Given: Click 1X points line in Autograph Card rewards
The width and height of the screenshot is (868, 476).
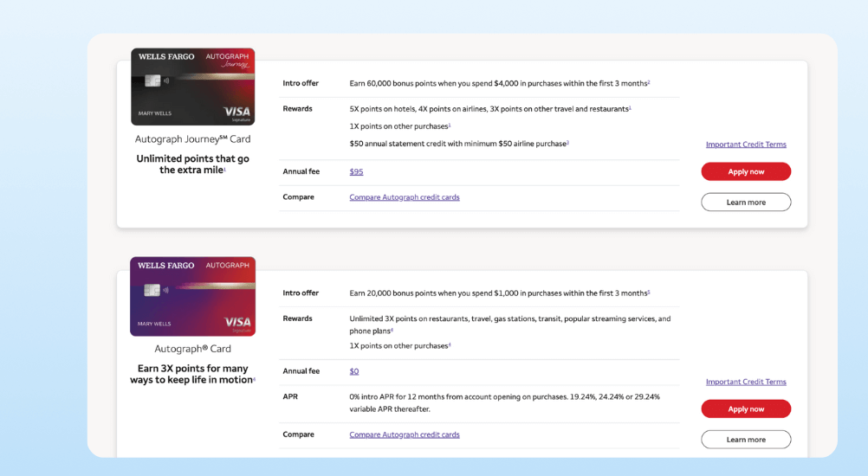Looking at the screenshot, I should [399, 346].
